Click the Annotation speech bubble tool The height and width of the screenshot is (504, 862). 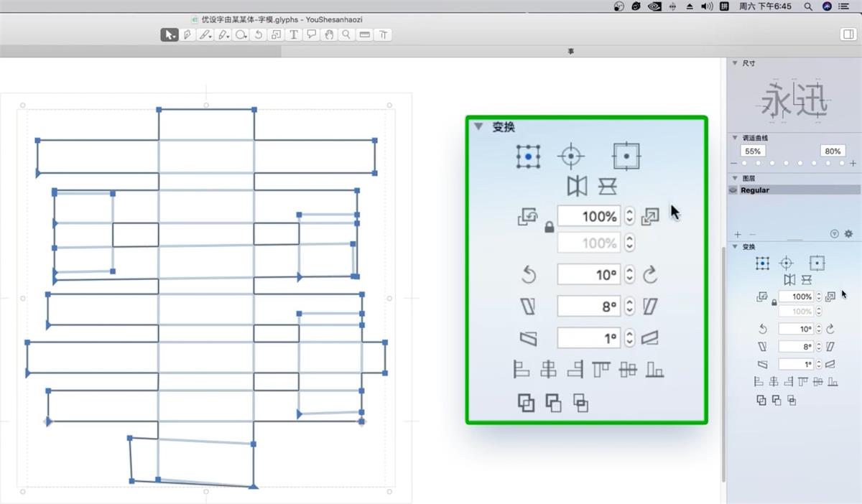[311, 34]
